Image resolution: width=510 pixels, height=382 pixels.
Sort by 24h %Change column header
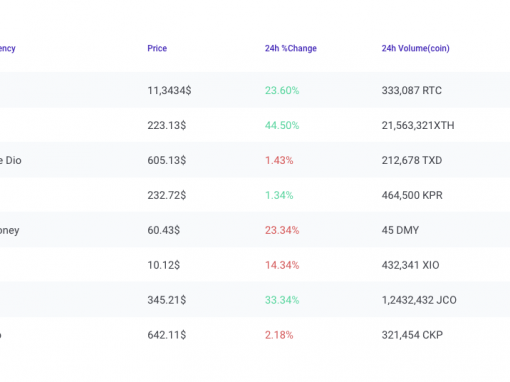coord(291,48)
